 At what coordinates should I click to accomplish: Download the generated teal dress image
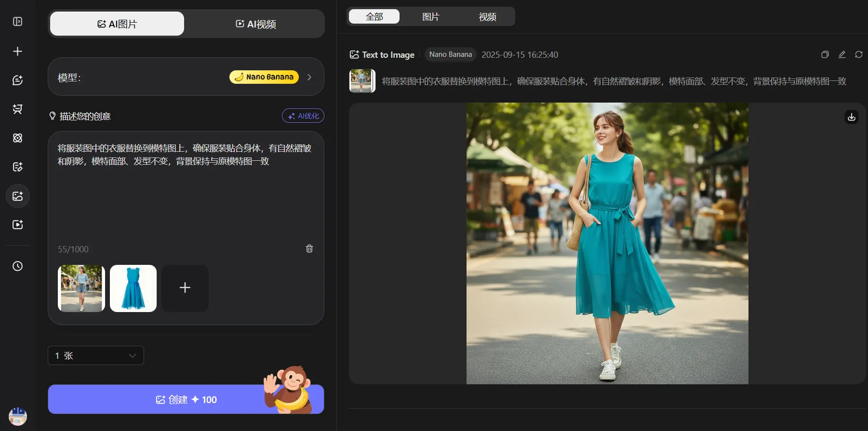(x=852, y=117)
